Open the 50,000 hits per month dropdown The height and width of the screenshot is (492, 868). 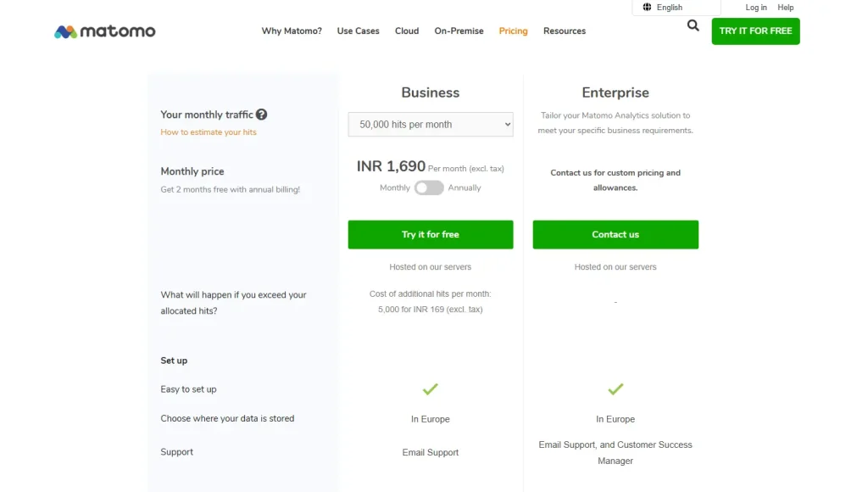[x=430, y=124]
